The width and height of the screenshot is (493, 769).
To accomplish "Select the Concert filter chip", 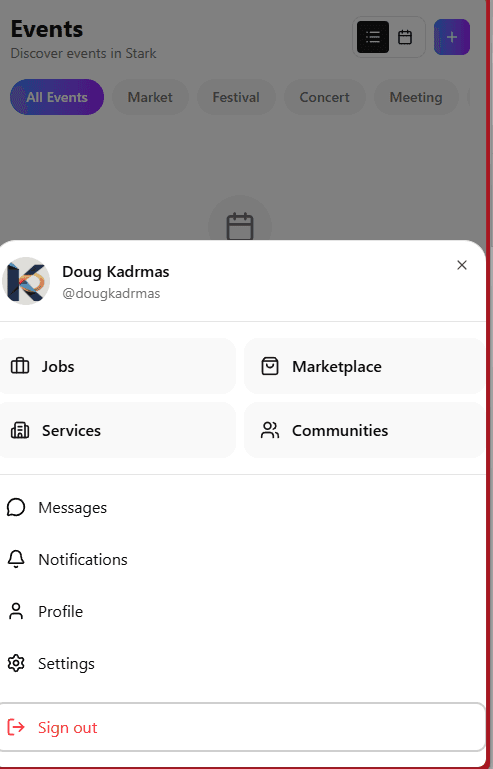I will (325, 97).
